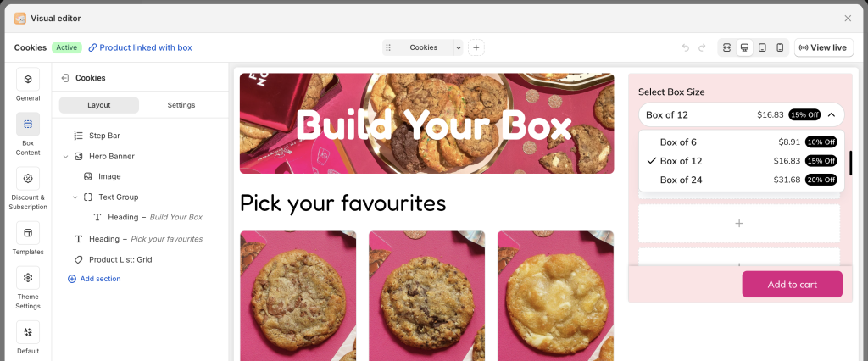Image resolution: width=868 pixels, height=361 pixels.
Task: Collapse the Hero Banner tree item
Action: 65,157
